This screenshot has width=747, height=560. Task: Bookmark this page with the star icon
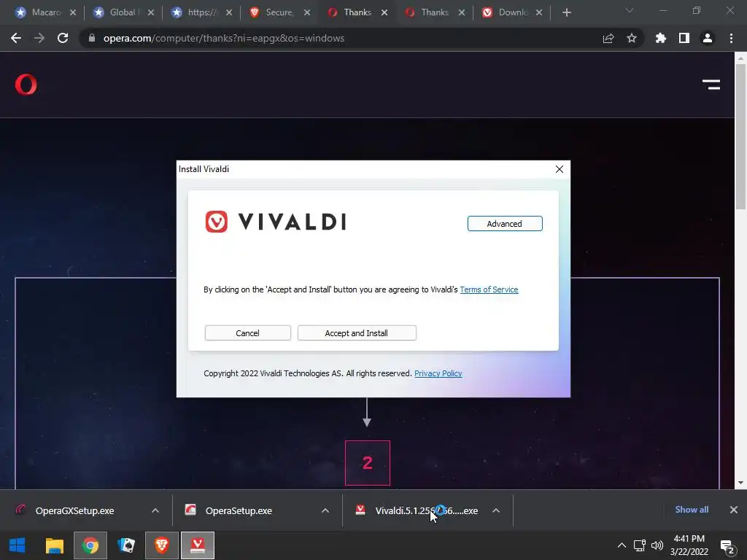click(632, 38)
